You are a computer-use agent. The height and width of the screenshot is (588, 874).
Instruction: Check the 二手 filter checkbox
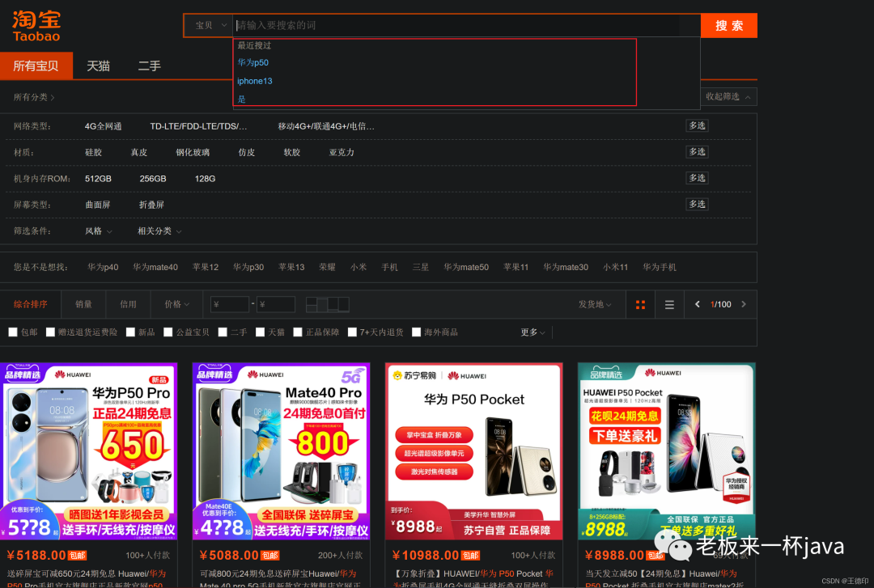[223, 332]
